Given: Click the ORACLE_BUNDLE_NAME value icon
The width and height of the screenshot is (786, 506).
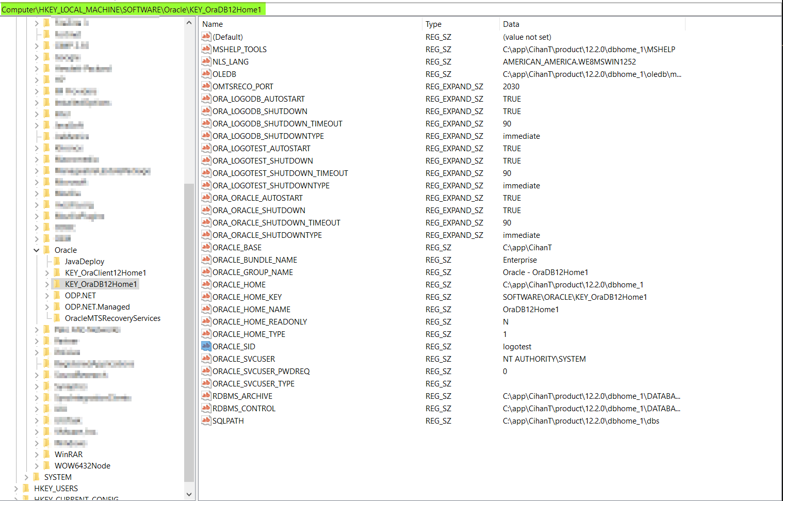Looking at the screenshot, I should point(206,259).
